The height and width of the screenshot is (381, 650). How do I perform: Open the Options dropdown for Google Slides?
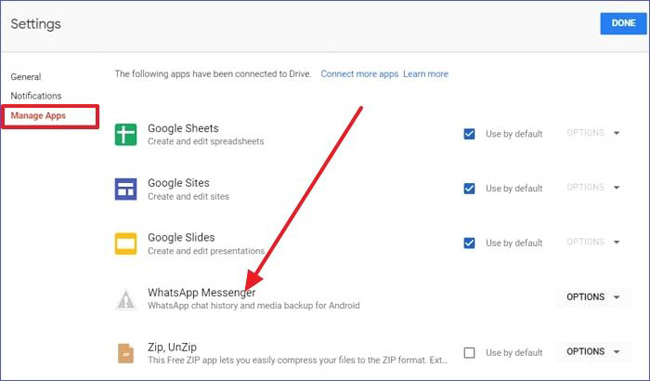click(x=593, y=242)
